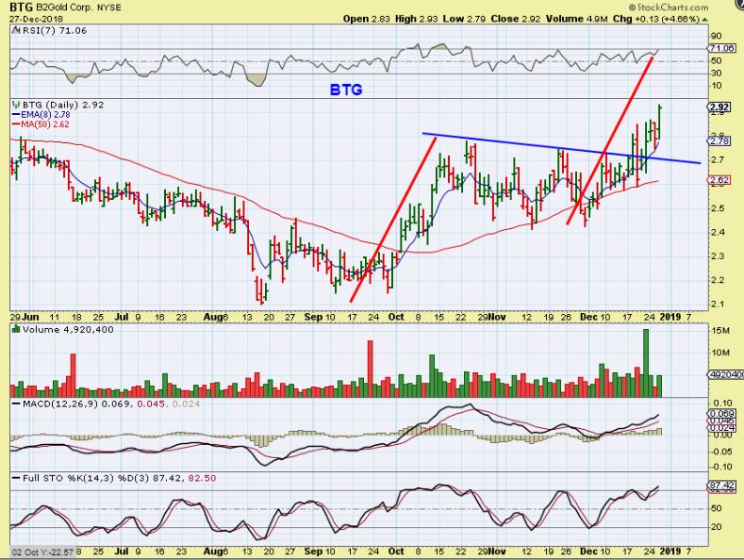Click the 0.045 MACD signal value
The height and width of the screenshot is (560, 744).
click(151, 404)
